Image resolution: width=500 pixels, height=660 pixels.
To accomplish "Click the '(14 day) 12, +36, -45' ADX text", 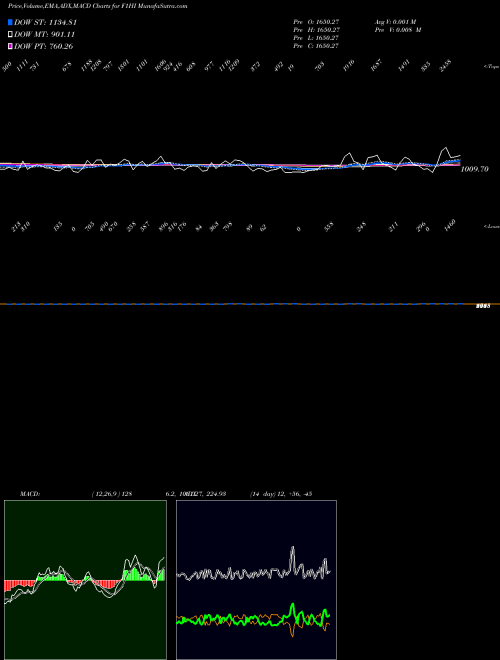I will (281, 494).
